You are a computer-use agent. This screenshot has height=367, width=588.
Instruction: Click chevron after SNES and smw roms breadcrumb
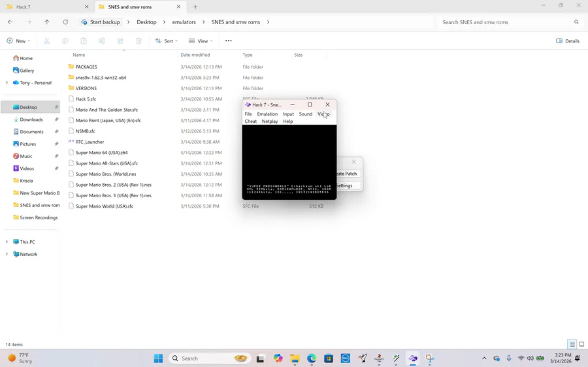(x=268, y=22)
